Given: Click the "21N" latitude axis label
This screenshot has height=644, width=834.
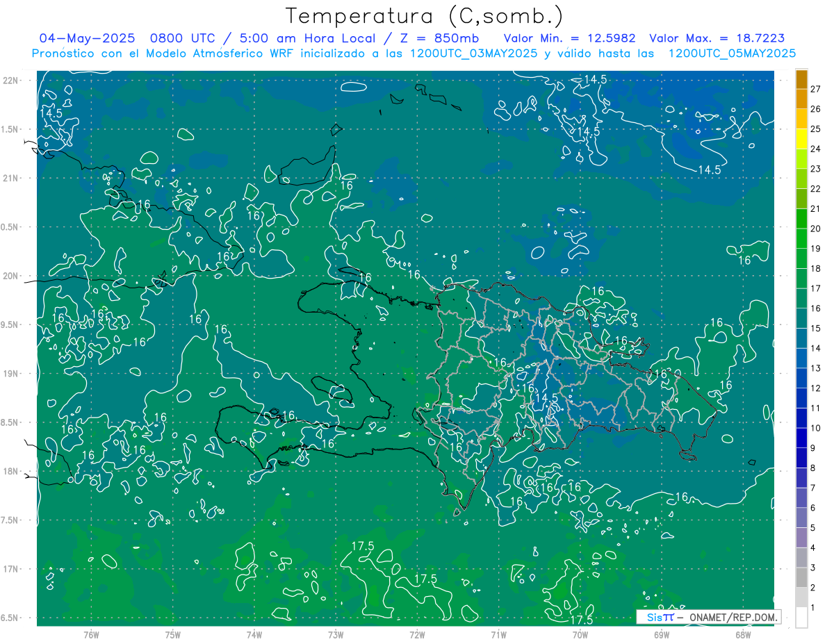Looking at the screenshot, I should (x=10, y=178).
